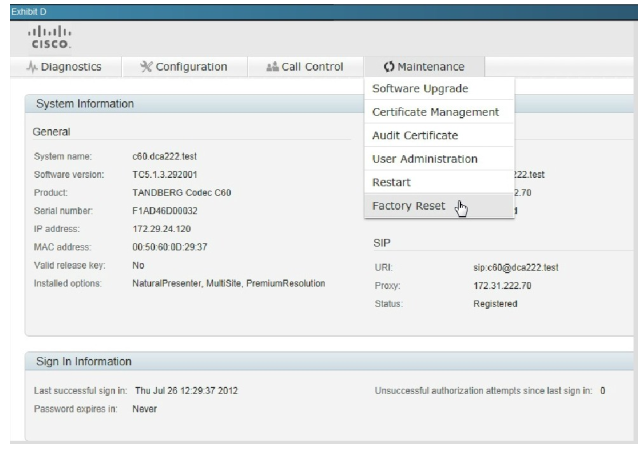
Task: Click the Registered status text
Action: click(494, 304)
